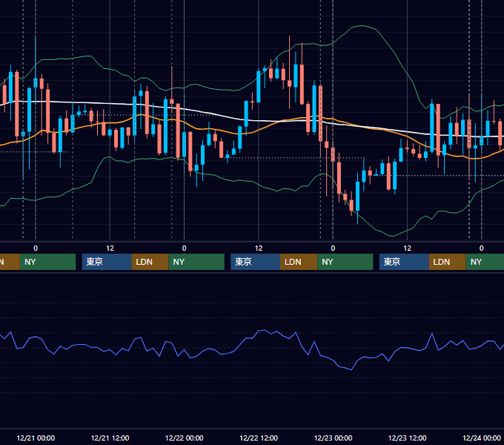Select the LDN session block on 12/22
The height and width of the screenshot is (445, 504).
[x=299, y=262]
